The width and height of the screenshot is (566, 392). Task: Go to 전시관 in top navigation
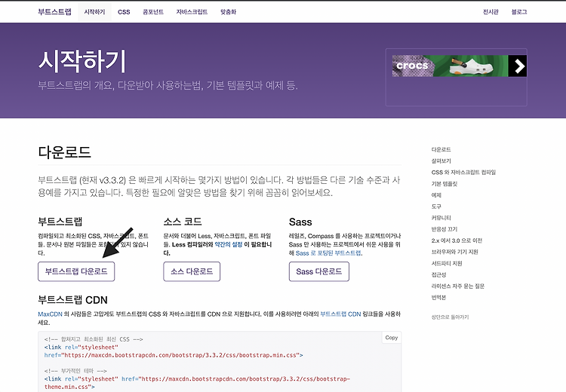coord(491,12)
